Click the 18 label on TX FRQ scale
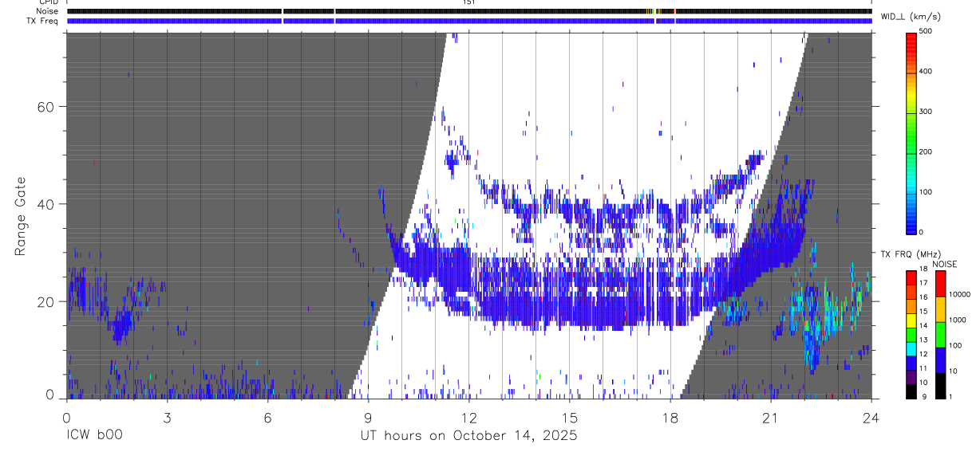The width and height of the screenshot is (980, 452). coord(924,269)
